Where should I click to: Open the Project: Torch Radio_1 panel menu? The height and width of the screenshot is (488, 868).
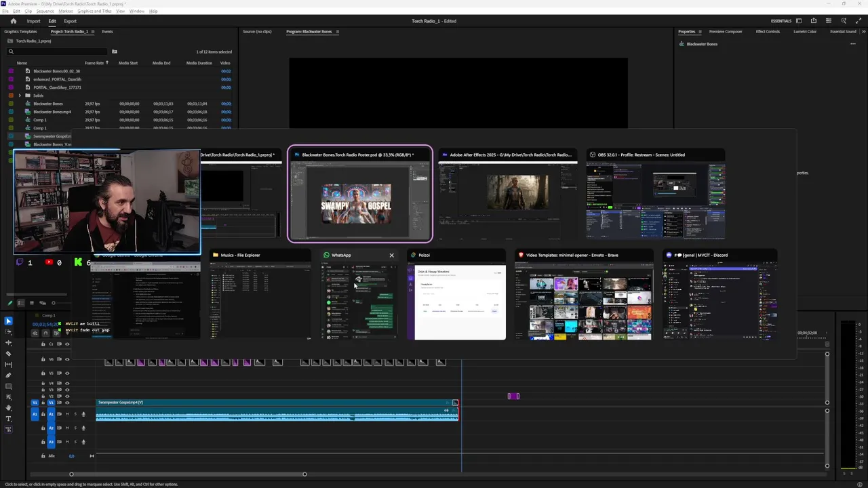[x=93, y=31]
